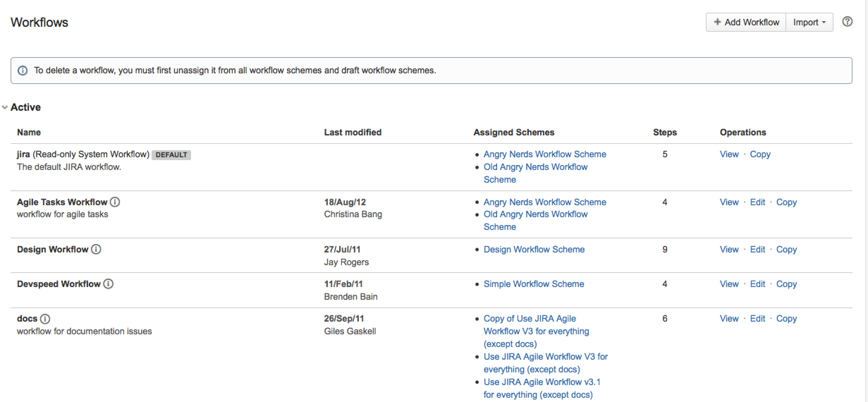View the Devspeed Workflow
The width and height of the screenshot is (868, 402).
(729, 284)
